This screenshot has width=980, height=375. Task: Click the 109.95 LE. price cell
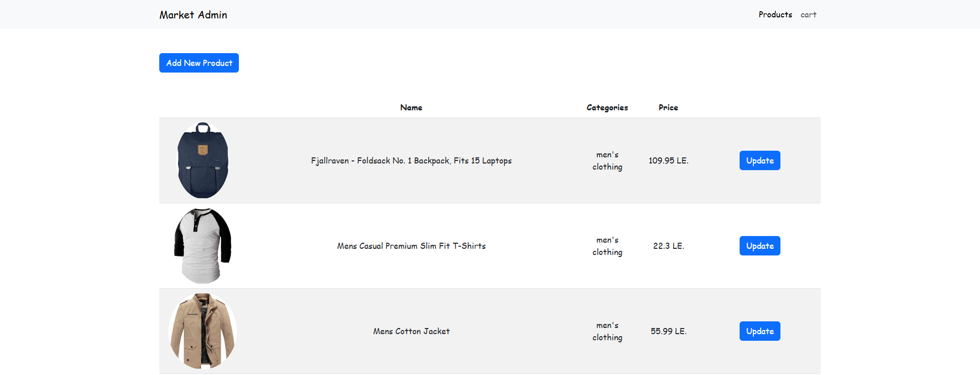[669, 160]
